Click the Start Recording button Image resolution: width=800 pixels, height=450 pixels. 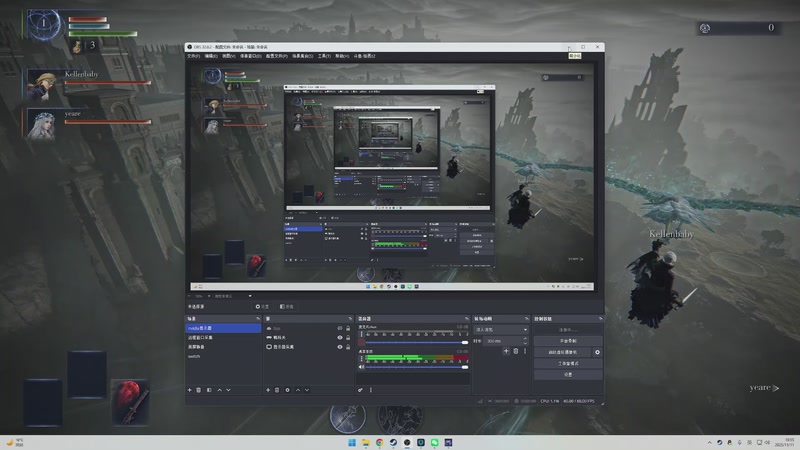pyautogui.click(x=568, y=341)
